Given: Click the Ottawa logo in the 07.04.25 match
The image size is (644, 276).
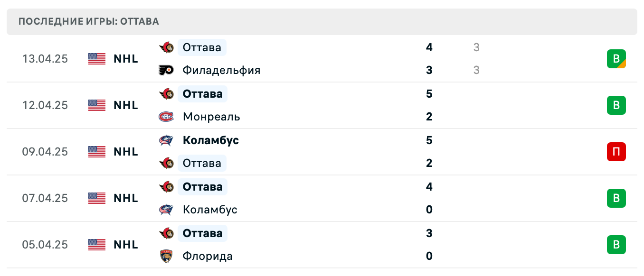Looking at the screenshot, I should pos(166,187).
